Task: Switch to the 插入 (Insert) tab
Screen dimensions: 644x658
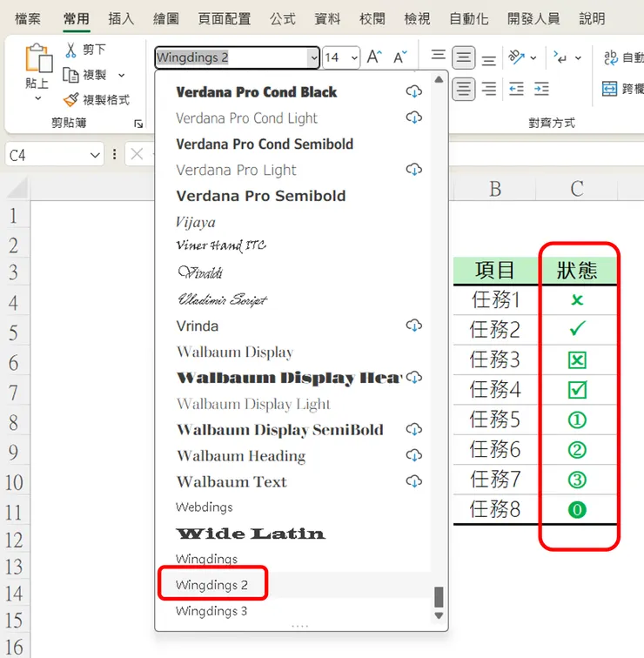Action: click(x=121, y=19)
